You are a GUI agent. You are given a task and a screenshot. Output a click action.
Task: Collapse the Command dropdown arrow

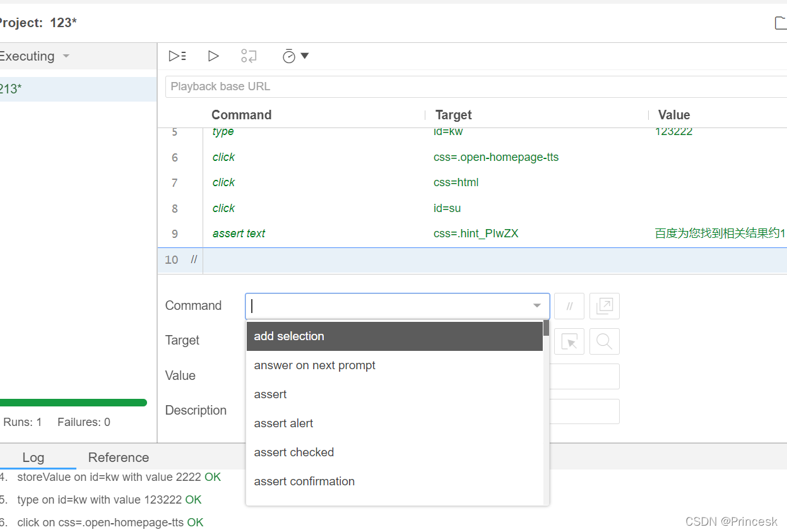(537, 306)
